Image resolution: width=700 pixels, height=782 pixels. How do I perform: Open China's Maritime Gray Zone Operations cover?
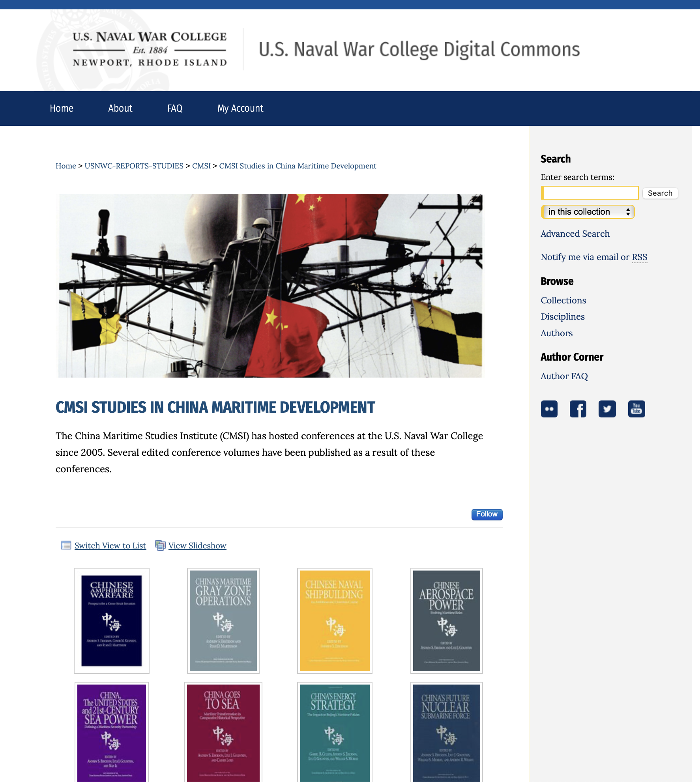[223, 621]
